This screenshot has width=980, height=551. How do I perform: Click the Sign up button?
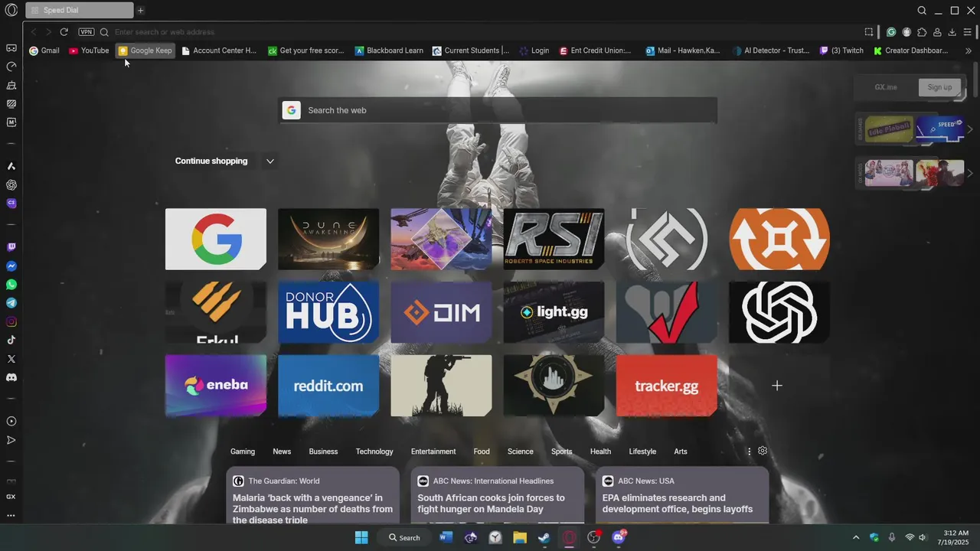click(x=939, y=87)
